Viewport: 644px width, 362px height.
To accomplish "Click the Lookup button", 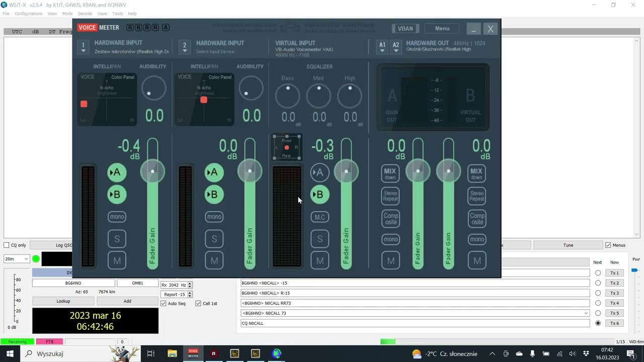I will click(63, 301).
